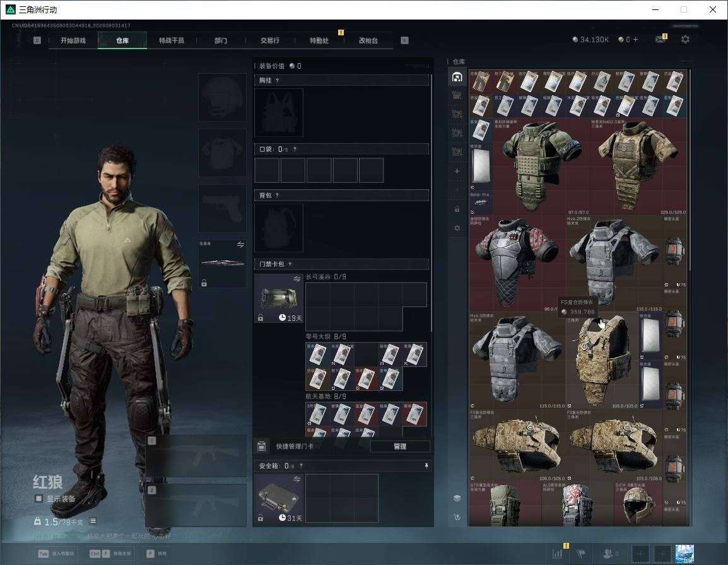Show help for 胸挂 question mark
Viewport: 728px width, 565px height.
coord(277,80)
